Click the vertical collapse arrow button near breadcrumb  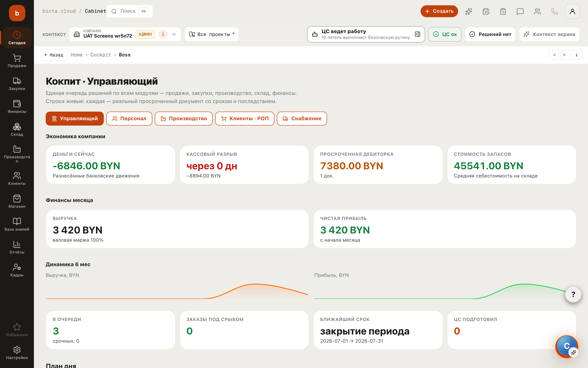point(576,55)
